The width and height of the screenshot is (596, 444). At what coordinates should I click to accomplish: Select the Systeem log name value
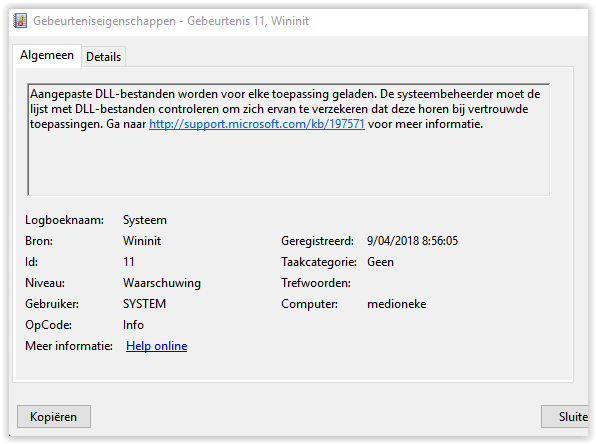coord(145,220)
